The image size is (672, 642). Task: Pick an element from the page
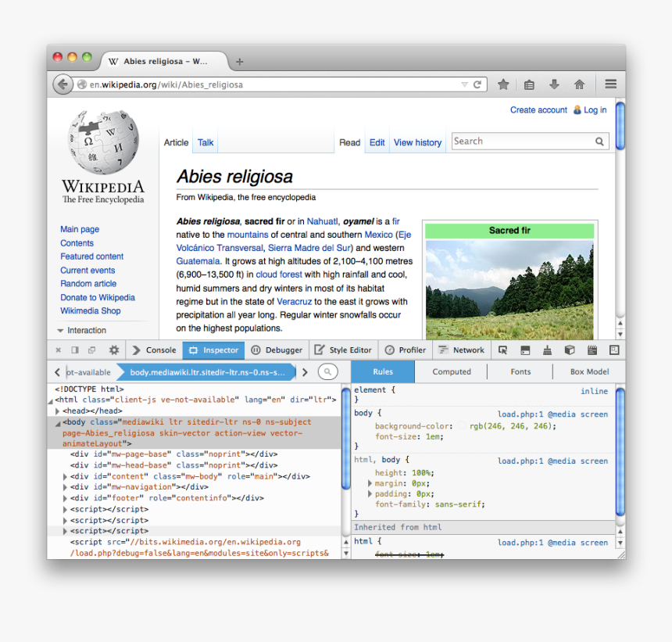(x=502, y=350)
